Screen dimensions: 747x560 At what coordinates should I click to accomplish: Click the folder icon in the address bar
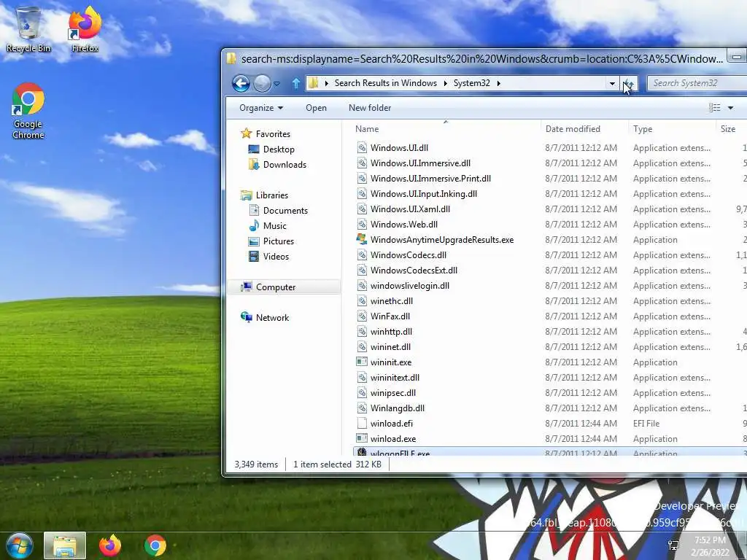pos(313,83)
